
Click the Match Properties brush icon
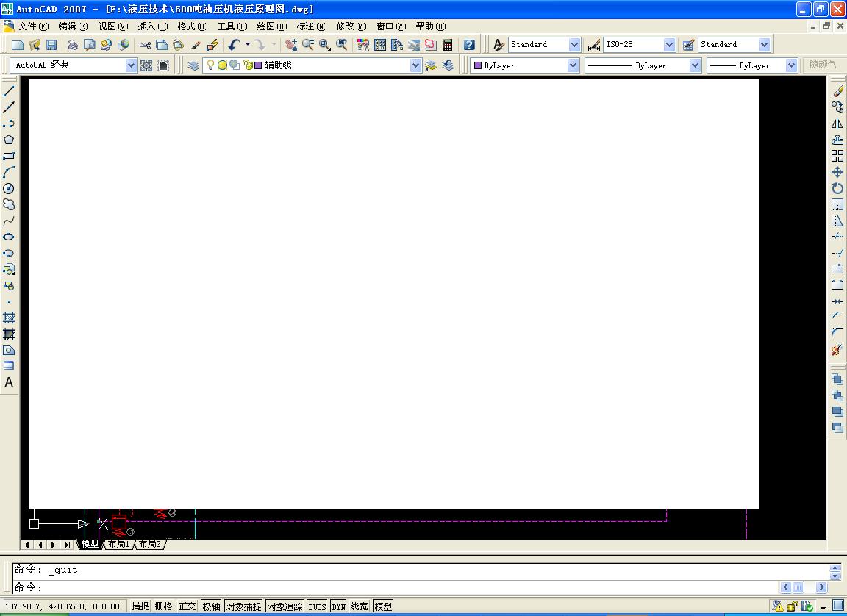pyautogui.click(x=196, y=45)
